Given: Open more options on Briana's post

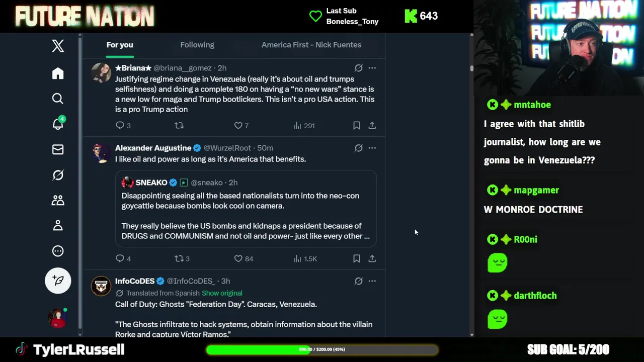Looking at the screenshot, I should point(372,68).
